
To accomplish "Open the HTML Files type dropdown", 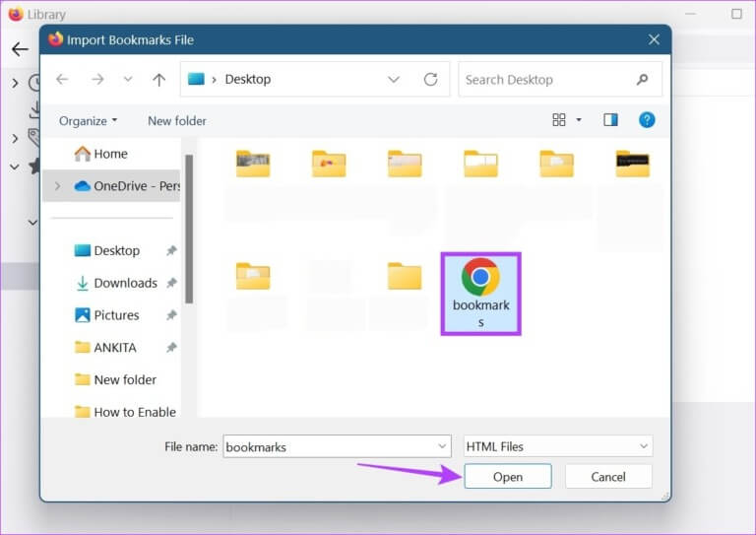I will [558, 446].
